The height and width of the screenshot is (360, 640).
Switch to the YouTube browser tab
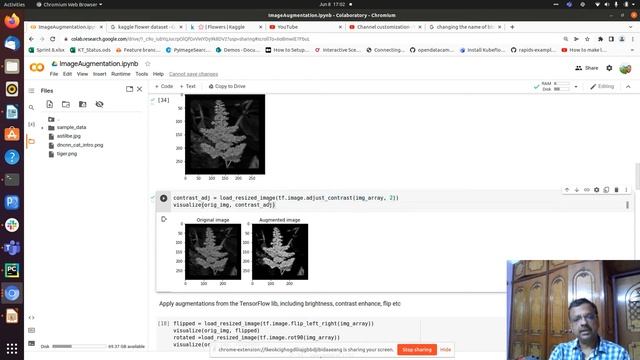click(304, 27)
